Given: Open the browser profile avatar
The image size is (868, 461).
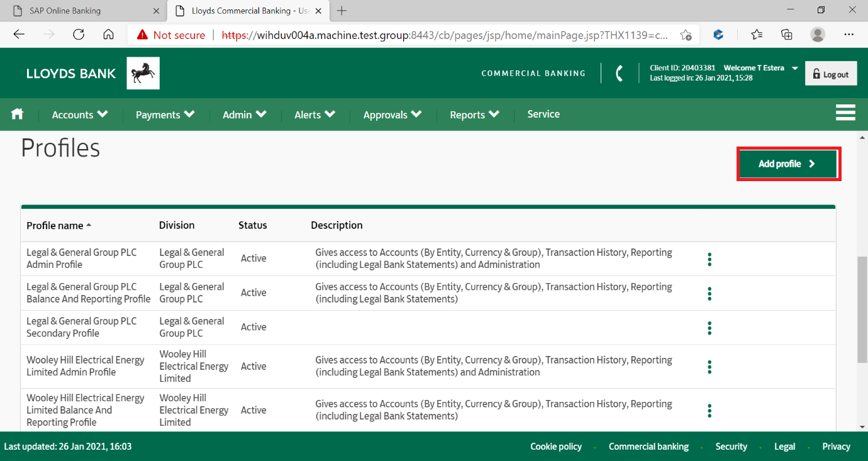Looking at the screenshot, I should click(817, 35).
